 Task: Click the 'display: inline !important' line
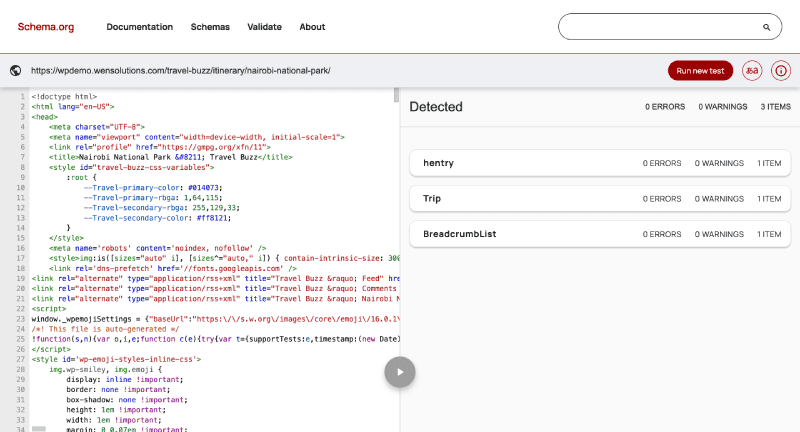(124, 379)
